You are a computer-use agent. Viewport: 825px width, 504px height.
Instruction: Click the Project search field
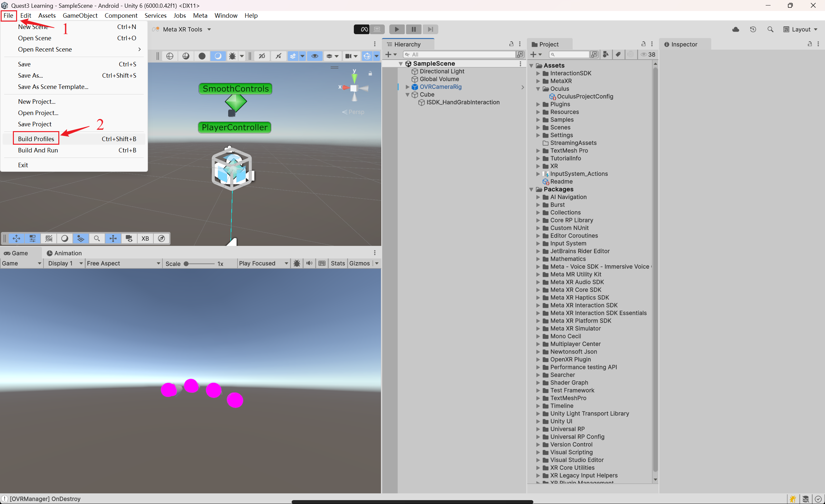(x=569, y=54)
